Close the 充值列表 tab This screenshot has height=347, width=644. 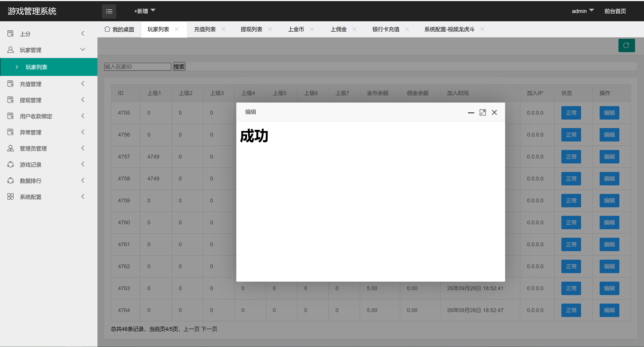(x=223, y=29)
